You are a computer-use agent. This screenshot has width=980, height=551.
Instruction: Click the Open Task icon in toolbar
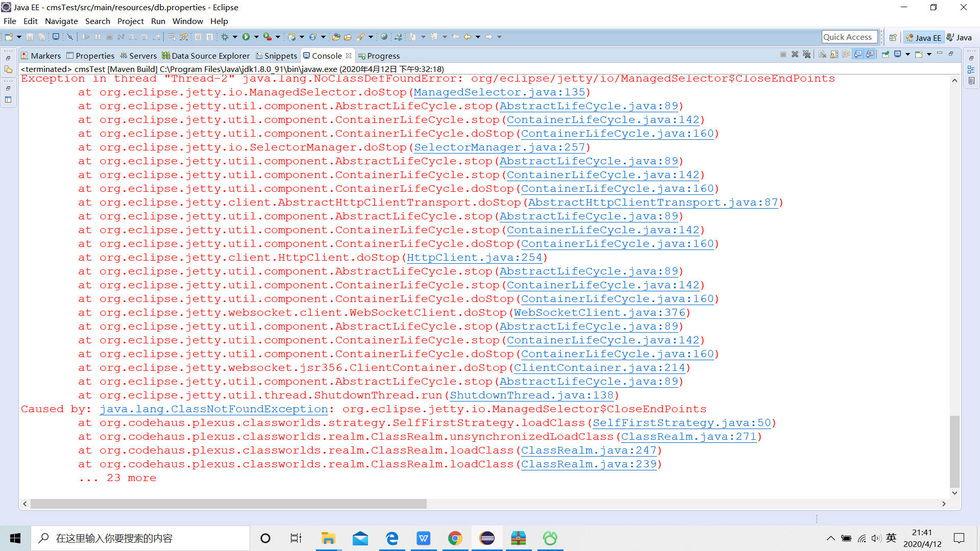(x=348, y=37)
